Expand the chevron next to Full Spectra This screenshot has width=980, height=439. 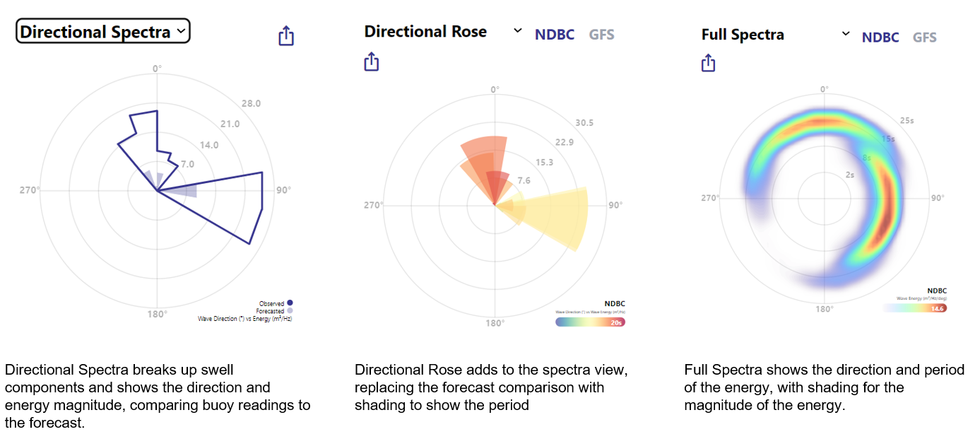coord(845,34)
